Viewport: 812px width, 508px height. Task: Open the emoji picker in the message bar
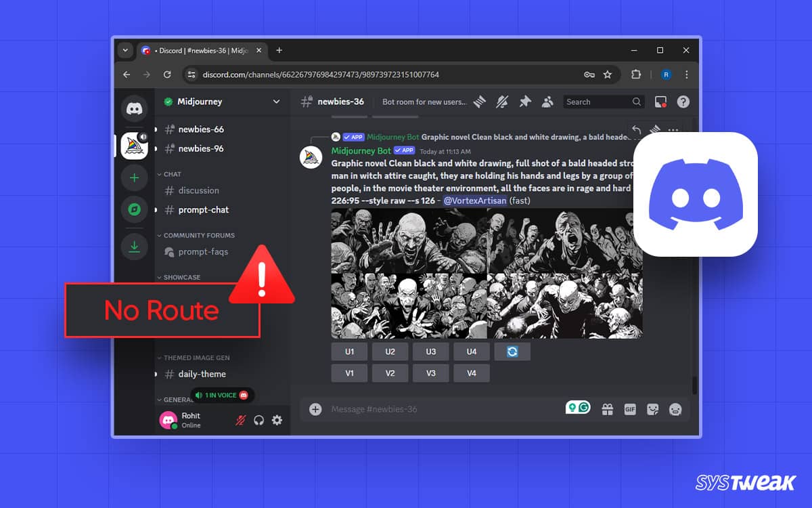(675, 408)
